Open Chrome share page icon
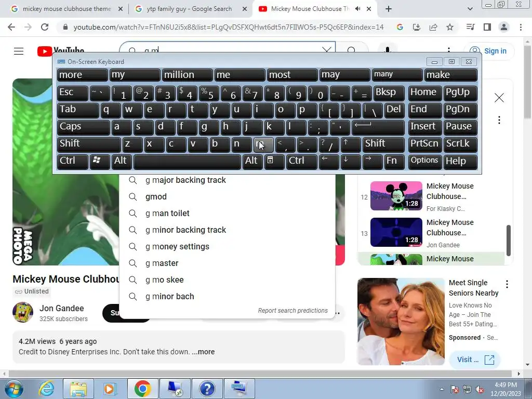The height and width of the screenshot is (399, 532). (433, 27)
